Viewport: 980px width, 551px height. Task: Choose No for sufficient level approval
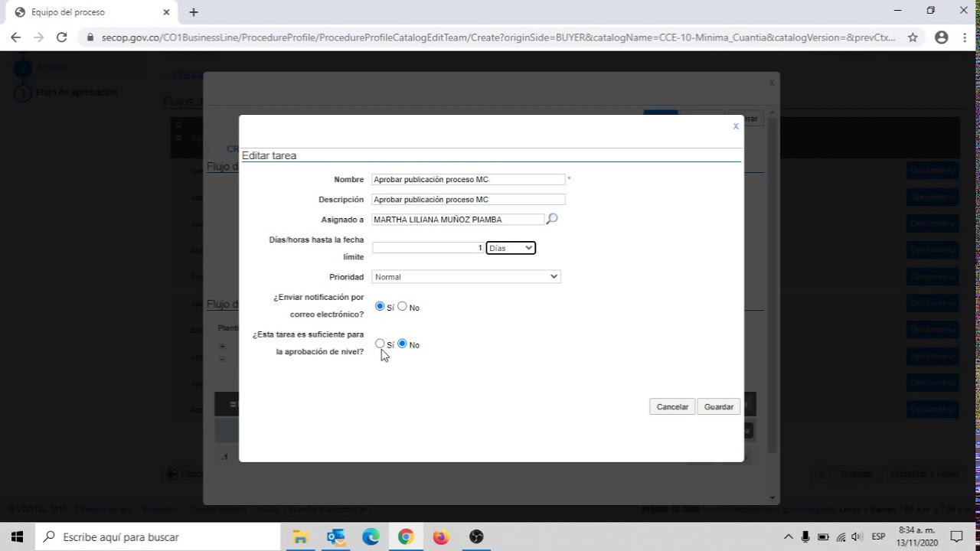coord(402,344)
